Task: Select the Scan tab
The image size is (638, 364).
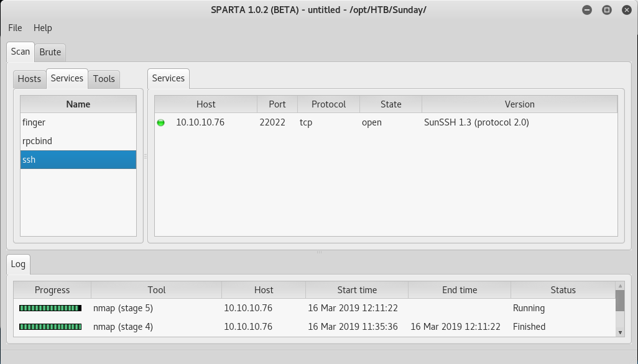Action: click(x=21, y=52)
